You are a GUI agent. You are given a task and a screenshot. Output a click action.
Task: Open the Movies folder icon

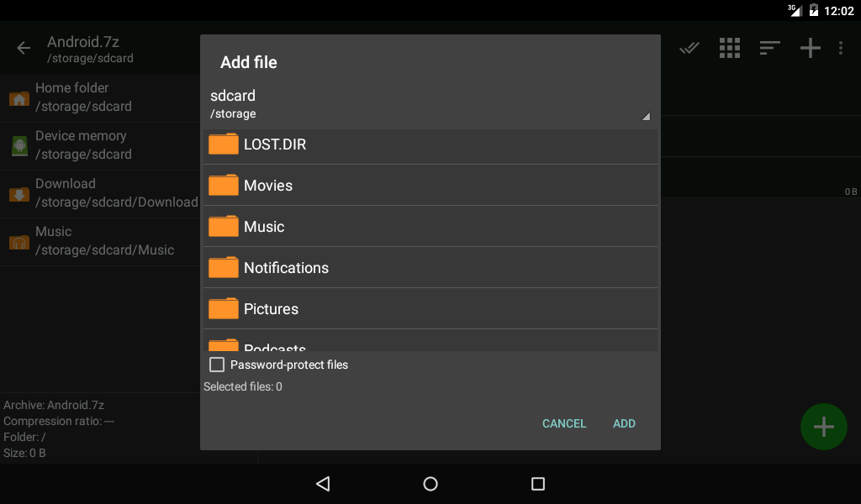click(223, 185)
